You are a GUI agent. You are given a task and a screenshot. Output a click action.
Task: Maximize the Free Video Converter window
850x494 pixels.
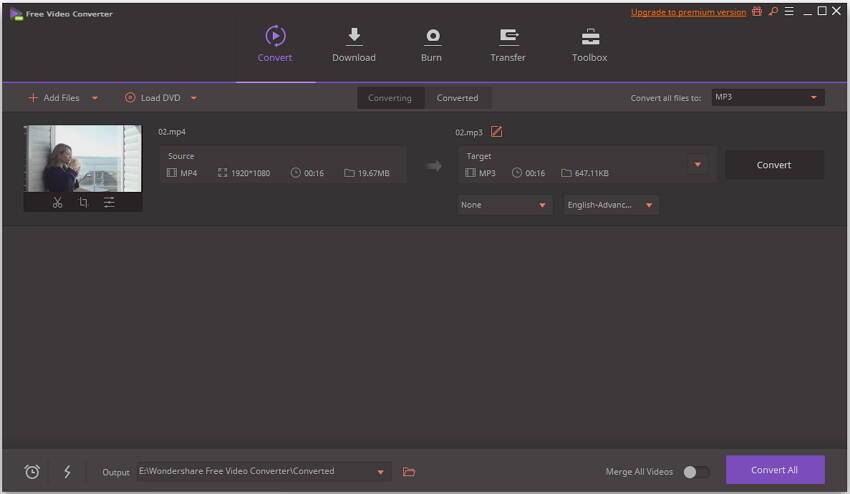(x=822, y=11)
